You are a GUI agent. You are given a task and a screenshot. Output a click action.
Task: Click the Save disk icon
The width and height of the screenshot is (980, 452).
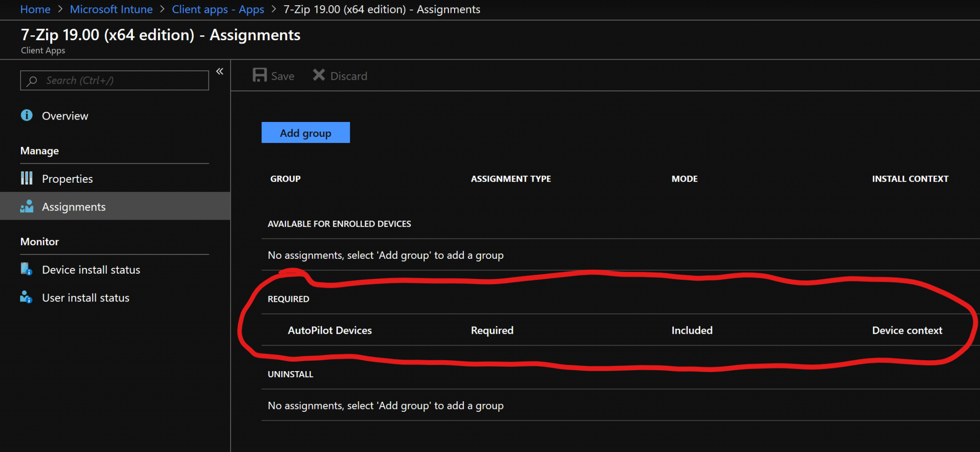(259, 75)
